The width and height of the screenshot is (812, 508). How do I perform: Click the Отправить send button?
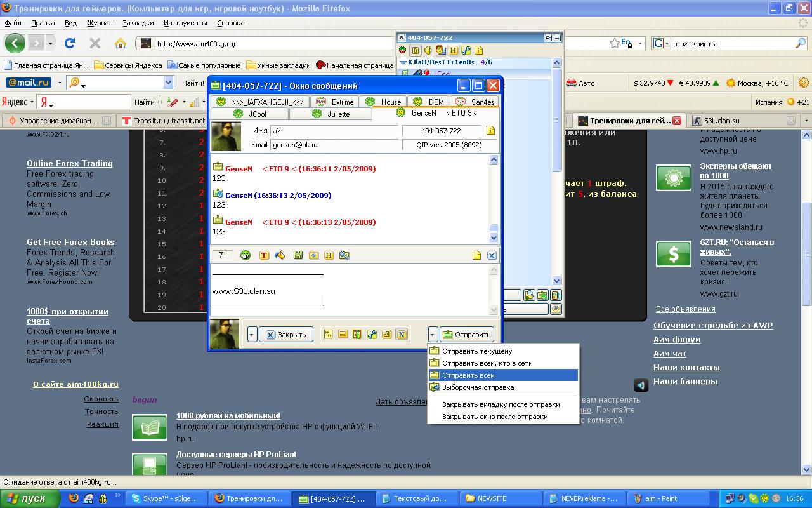(x=466, y=335)
